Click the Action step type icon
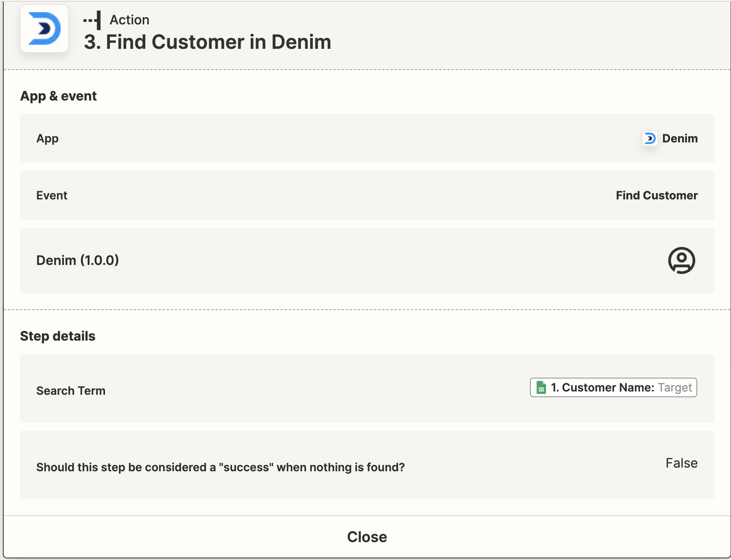The width and height of the screenshot is (731, 560). 92,20
